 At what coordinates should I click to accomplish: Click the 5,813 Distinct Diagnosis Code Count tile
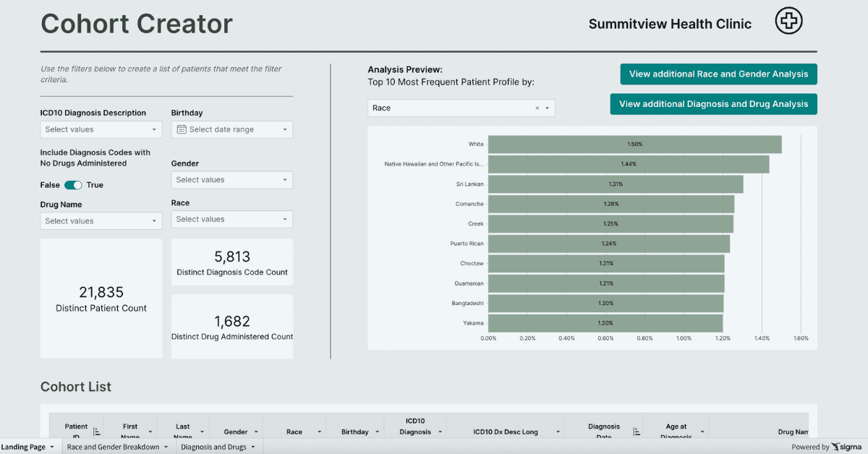tap(232, 262)
